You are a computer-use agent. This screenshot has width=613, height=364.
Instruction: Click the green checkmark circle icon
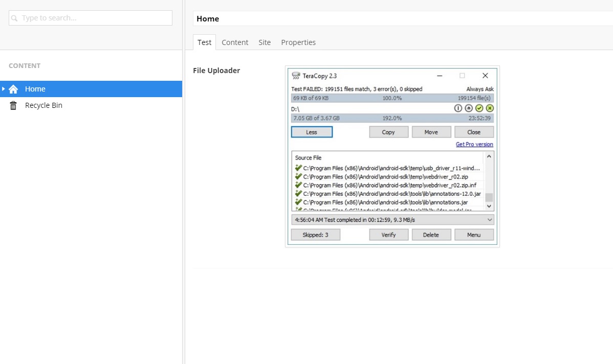(479, 108)
